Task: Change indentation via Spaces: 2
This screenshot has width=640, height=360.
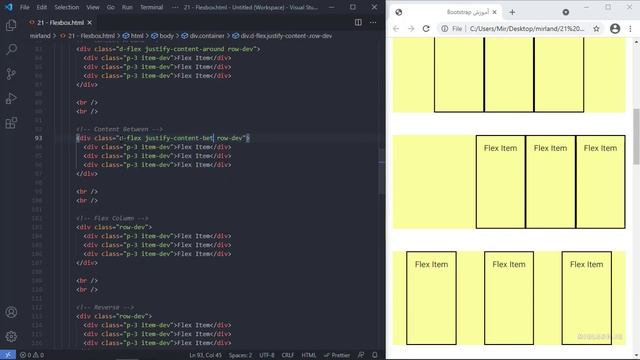Action: click(240, 355)
